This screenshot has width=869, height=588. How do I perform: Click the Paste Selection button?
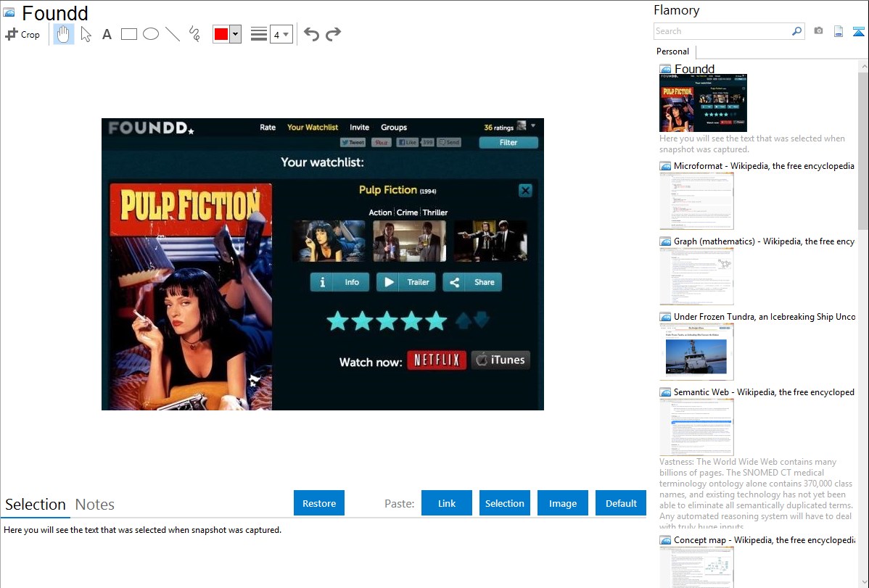coord(504,502)
